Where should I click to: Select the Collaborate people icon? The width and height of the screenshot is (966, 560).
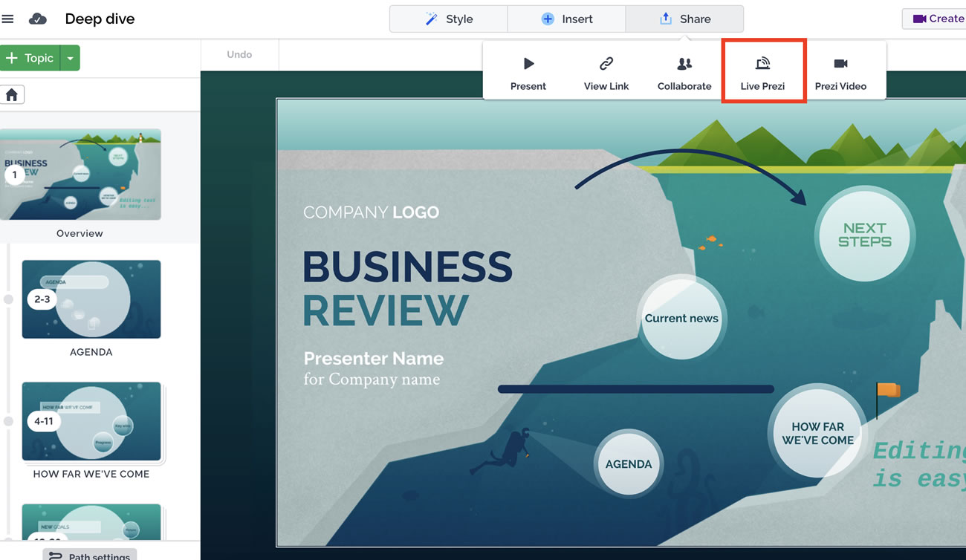[684, 64]
